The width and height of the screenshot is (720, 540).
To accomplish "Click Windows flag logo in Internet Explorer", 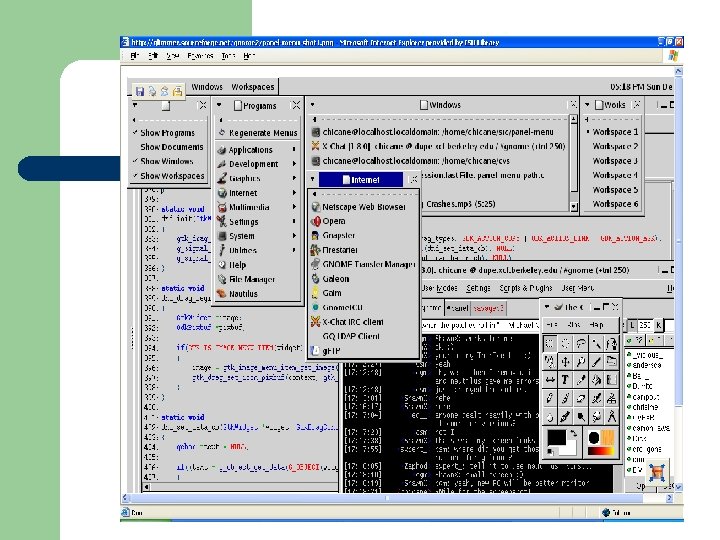I will tap(673, 56).
